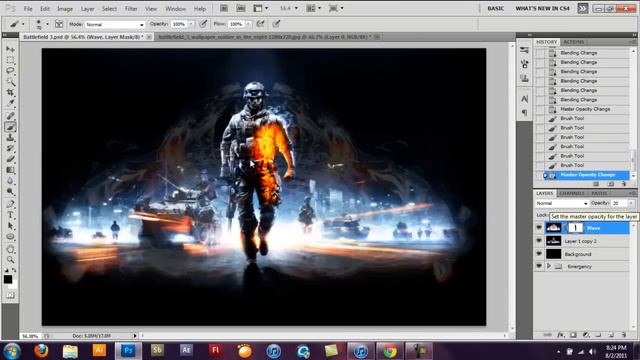Select the Pen tool
The width and height of the screenshot is (640, 360).
tap(10, 204)
